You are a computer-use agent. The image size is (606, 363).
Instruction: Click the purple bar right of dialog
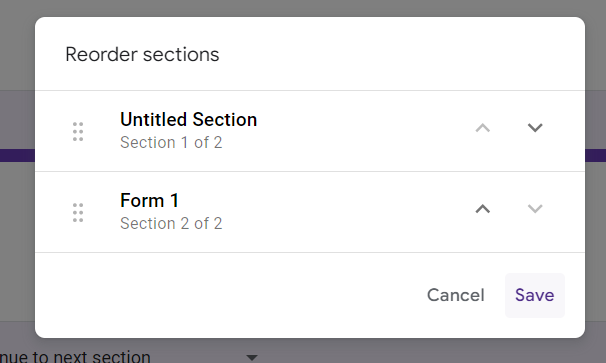click(x=595, y=155)
